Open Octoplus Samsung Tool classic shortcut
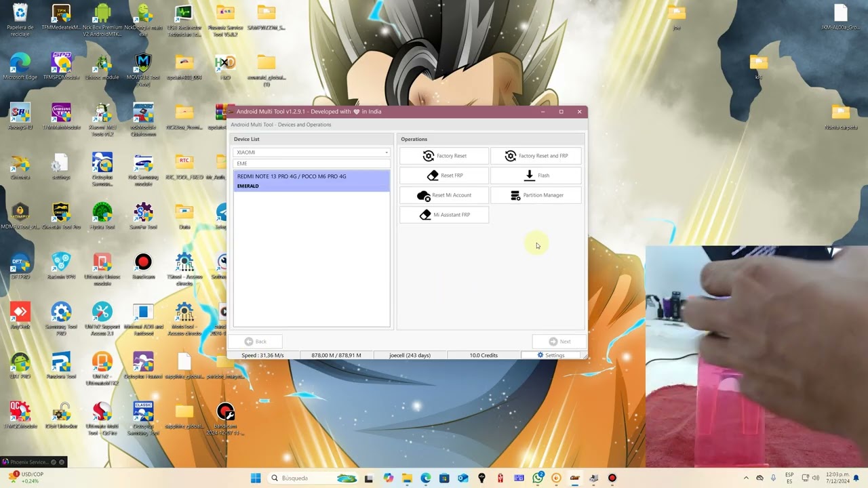Screen dimensions: 868x488 (x=143, y=419)
